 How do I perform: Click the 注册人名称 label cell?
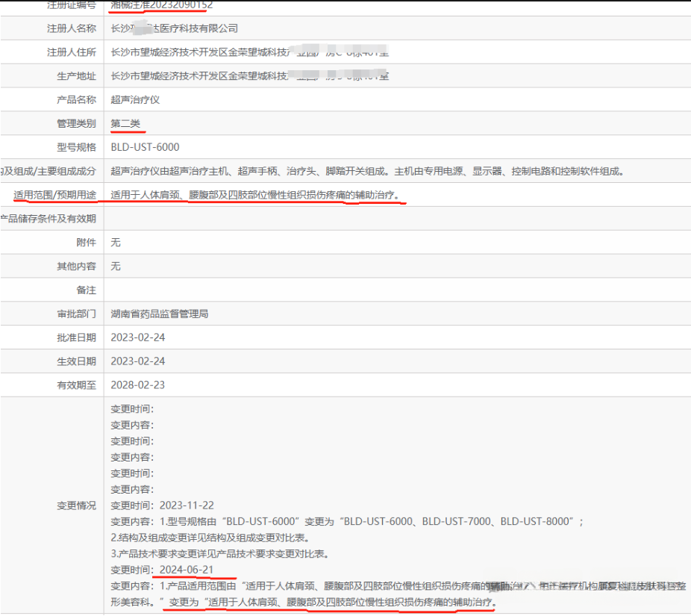[x=72, y=28]
